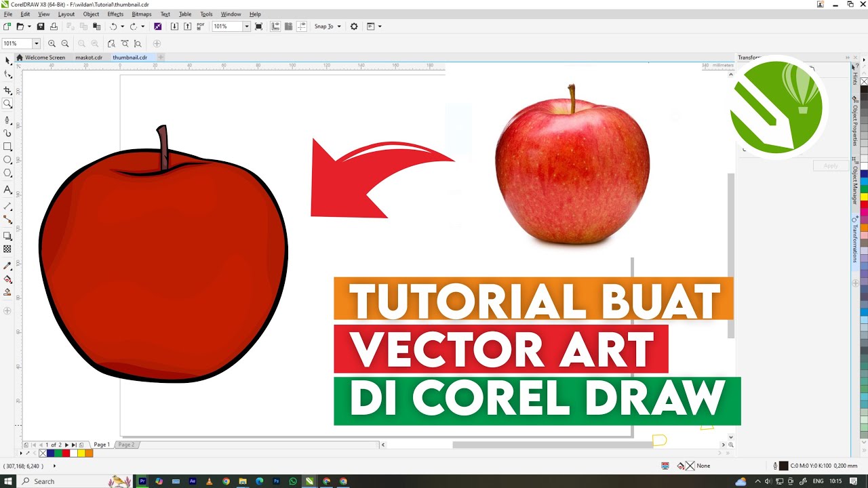Print the document
The image size is (868, 488).
(x=54, y=26)
